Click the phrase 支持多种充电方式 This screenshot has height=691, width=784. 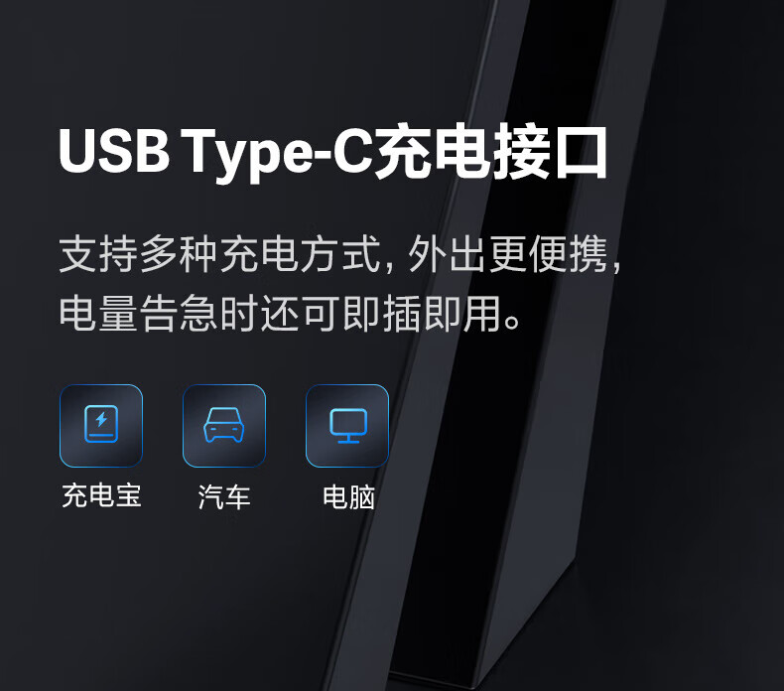(x=220, y=254)
